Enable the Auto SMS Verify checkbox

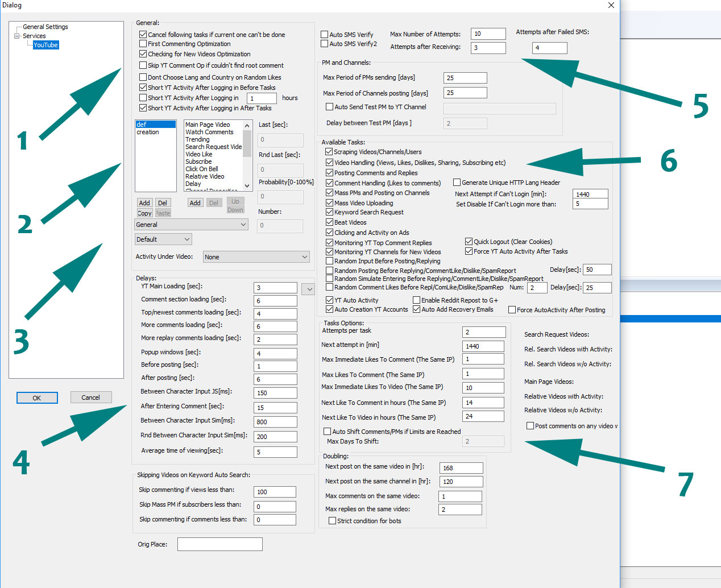pos(325,35)
